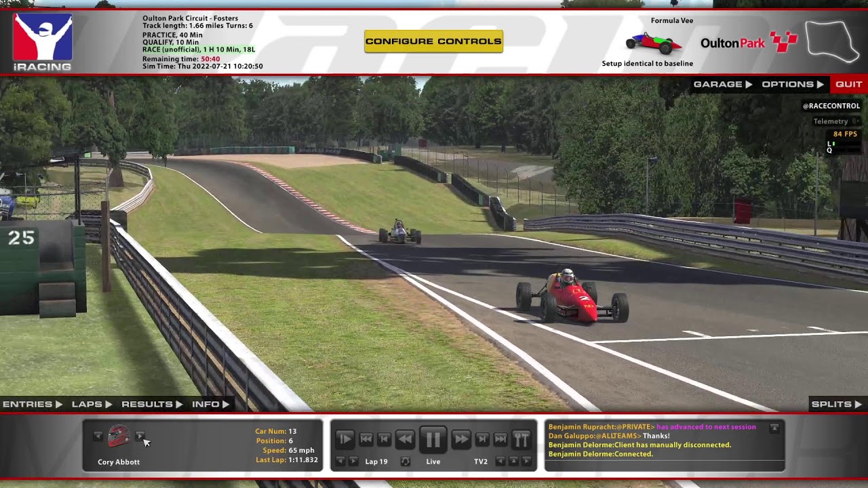The height and width of the screenshot is (488, 868).
Task: Click the up arrow next to TV2
Action: (513, 462)
